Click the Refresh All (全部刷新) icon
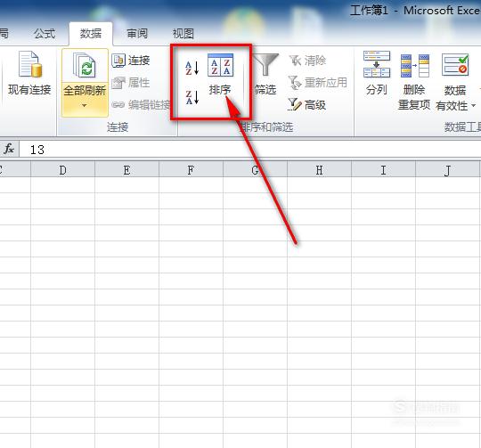Screen dimensions: 481x448 [85, 65]
